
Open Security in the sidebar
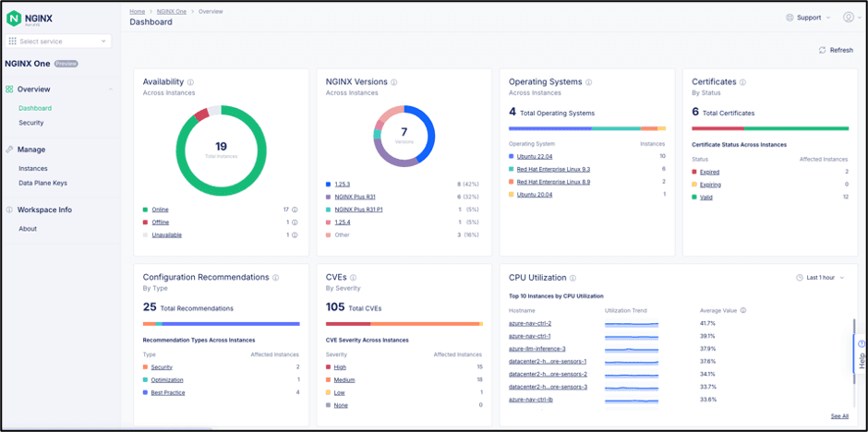(x=31, y=123)
